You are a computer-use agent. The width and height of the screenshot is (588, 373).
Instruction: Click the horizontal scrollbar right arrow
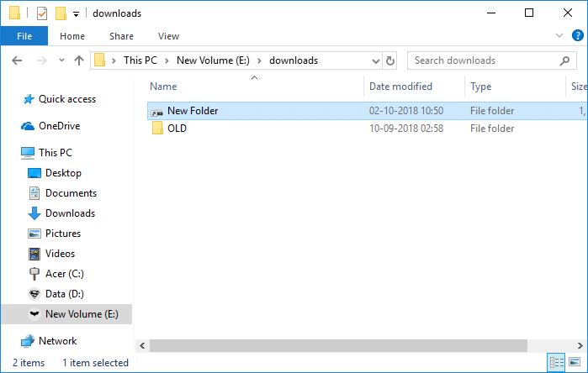pos(580,345)
